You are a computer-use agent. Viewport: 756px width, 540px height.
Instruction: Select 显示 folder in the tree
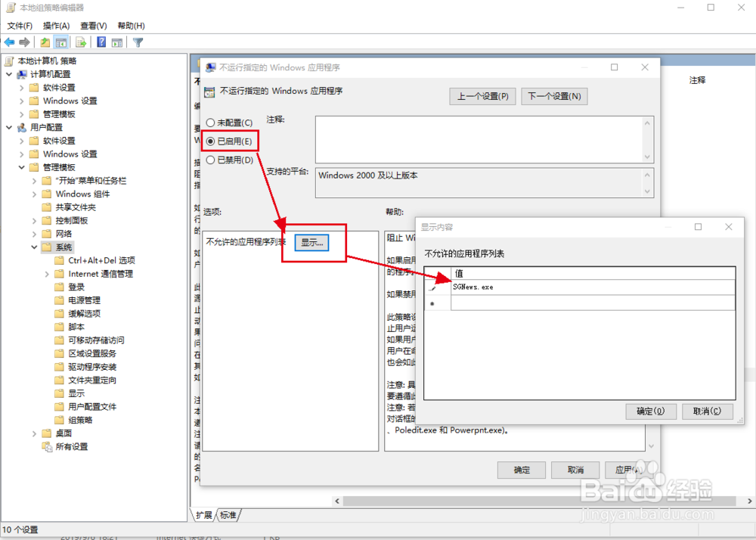coord(76,393)
